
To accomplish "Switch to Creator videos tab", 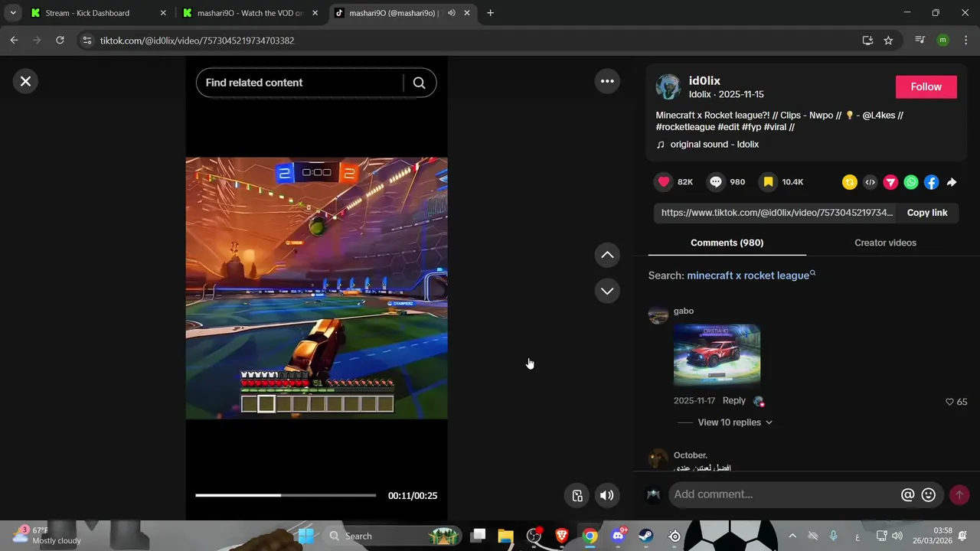I will (885, 243).
